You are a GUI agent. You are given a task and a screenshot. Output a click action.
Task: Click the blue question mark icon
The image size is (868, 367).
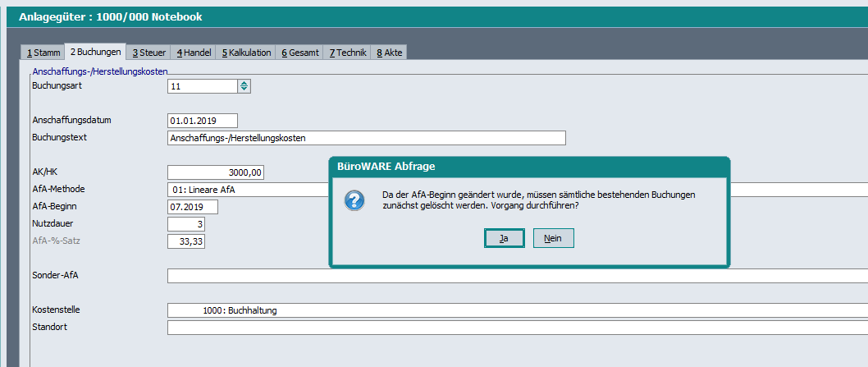354,200
